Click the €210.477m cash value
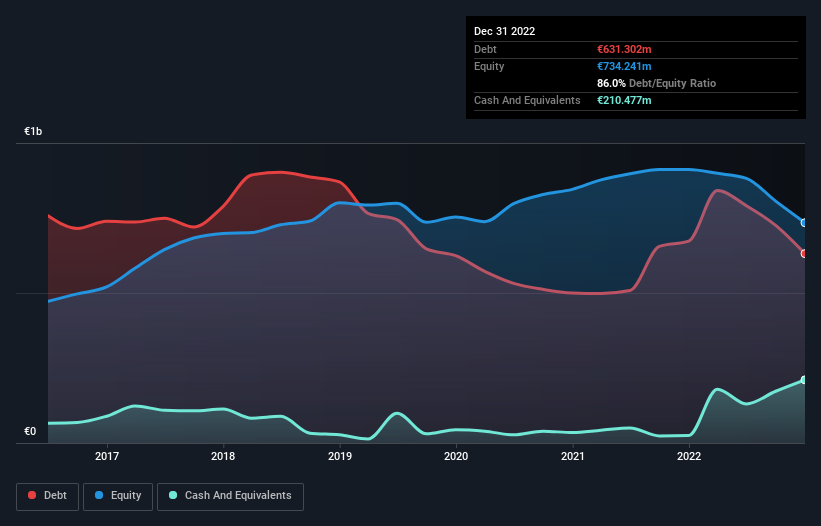821x526 pixels. [x=624, y=100]
